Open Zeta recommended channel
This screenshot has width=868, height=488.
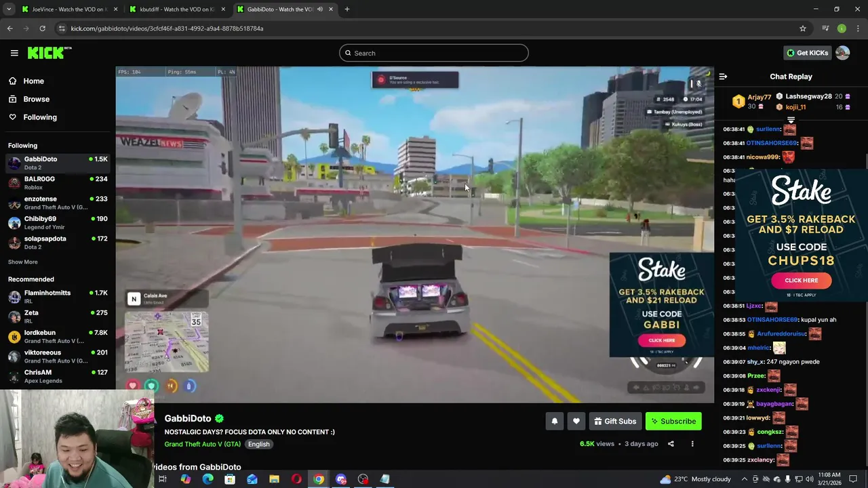58,317
